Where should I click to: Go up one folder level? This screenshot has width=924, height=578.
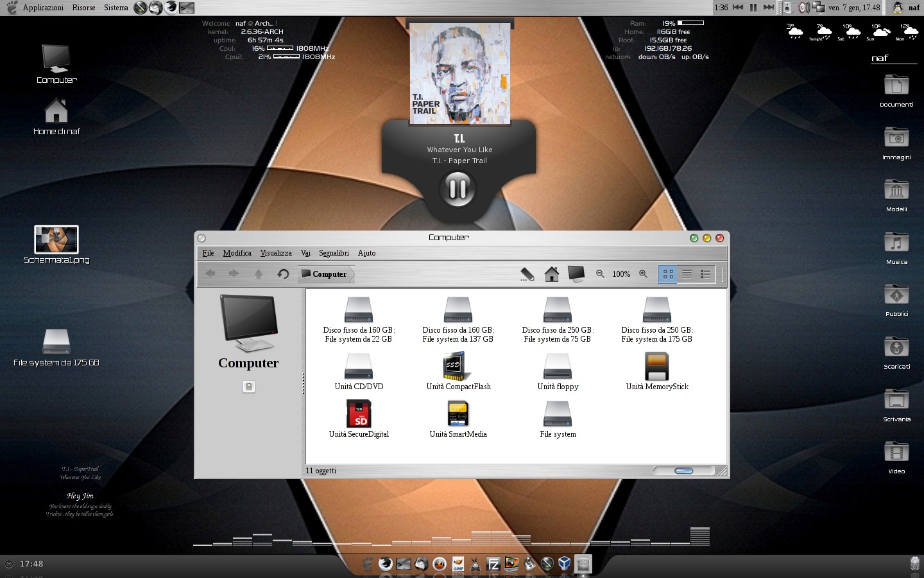[x=259, y=274]
